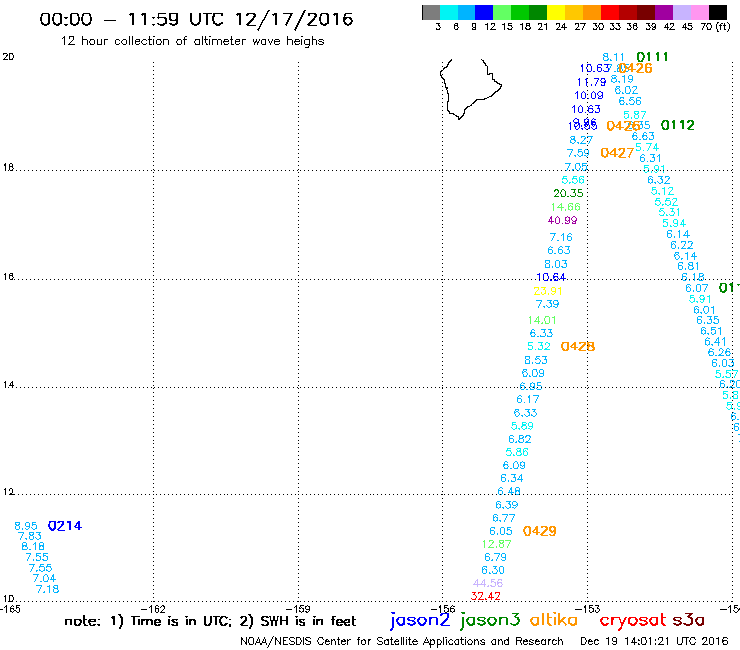Click the bright red swatch in the color scale
Image resolution: width=740 pixels, height=650 pixels.
[609, 12]
